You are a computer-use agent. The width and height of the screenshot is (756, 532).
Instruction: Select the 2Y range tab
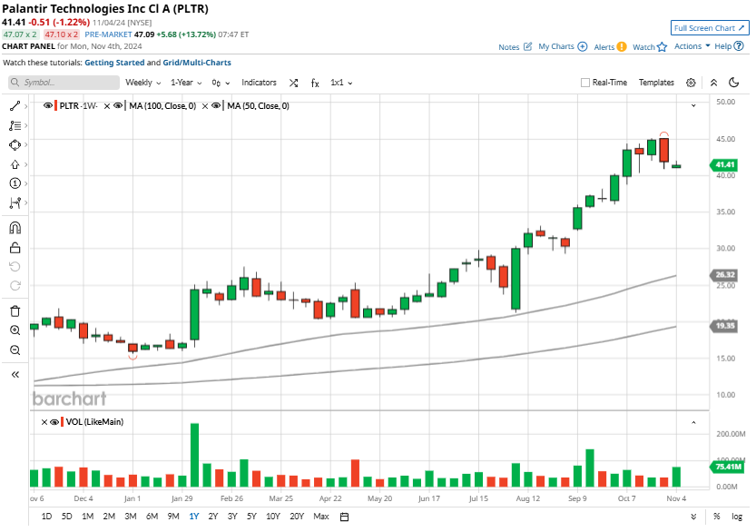click(213, 517)
